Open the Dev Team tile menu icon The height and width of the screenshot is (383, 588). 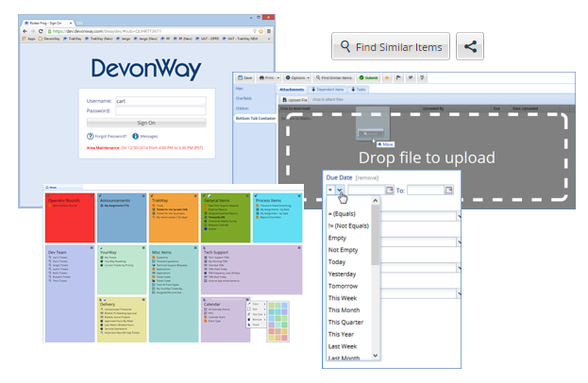pyautogui.click(x=92, y=248)
